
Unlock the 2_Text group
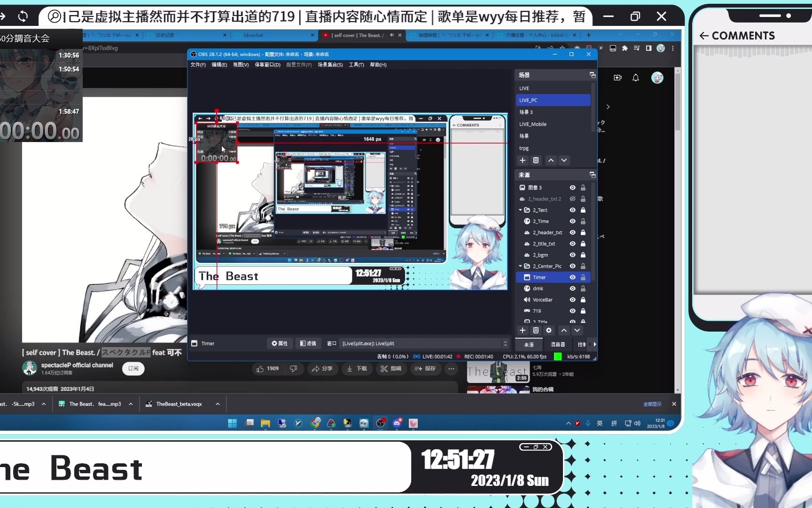coord(583,210)
